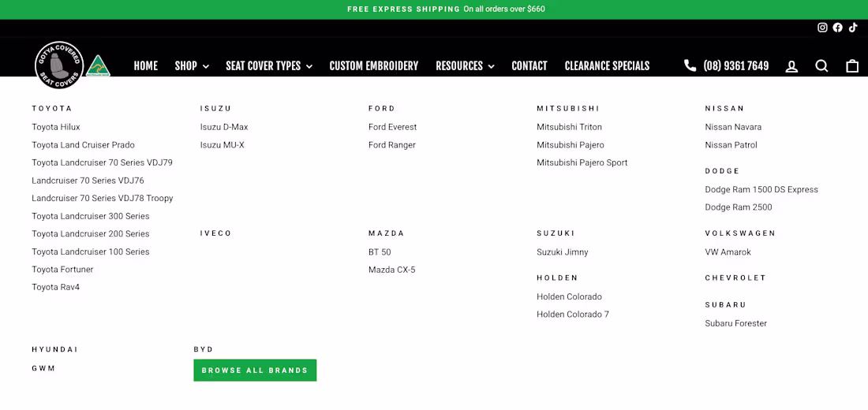Select Toyota Landcruiser 100 Series
This screenshot has height=410, width=868.
pyautogui.click(x=90, y=252)
